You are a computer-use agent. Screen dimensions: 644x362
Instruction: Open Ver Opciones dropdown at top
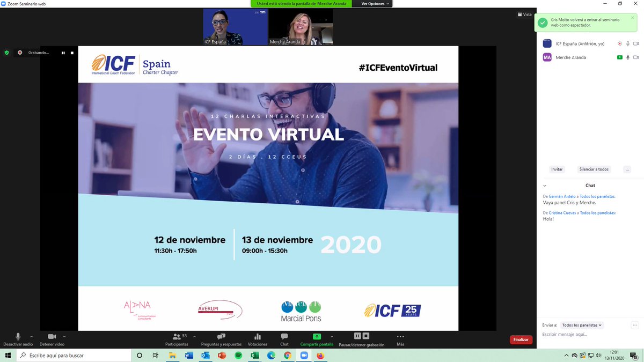point(375,4)
